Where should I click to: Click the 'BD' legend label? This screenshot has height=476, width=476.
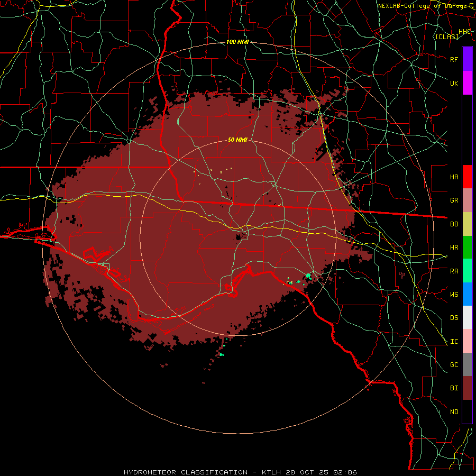click(454, 224)
